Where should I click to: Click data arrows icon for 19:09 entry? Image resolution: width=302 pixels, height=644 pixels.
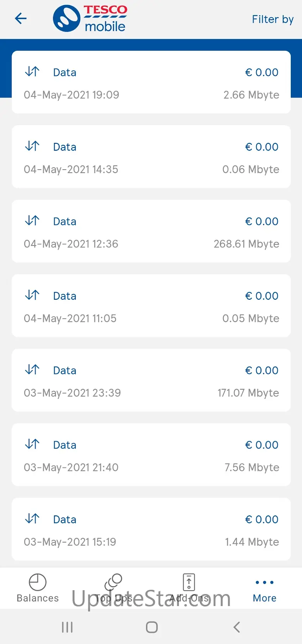(32, 72)
